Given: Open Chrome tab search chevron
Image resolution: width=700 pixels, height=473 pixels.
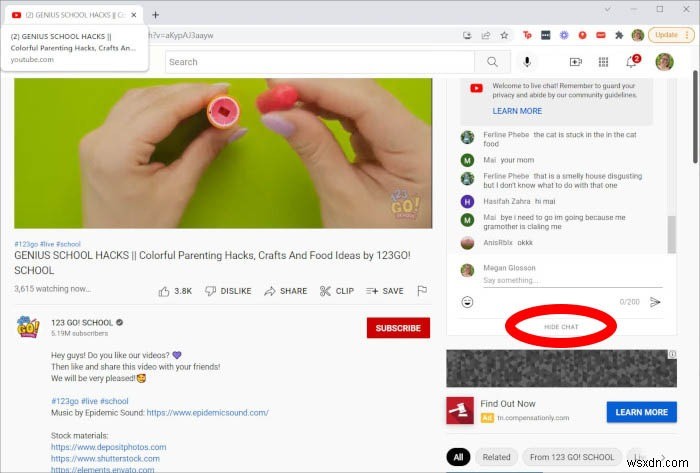Looking at the screenshot, I should coord(608,9).
